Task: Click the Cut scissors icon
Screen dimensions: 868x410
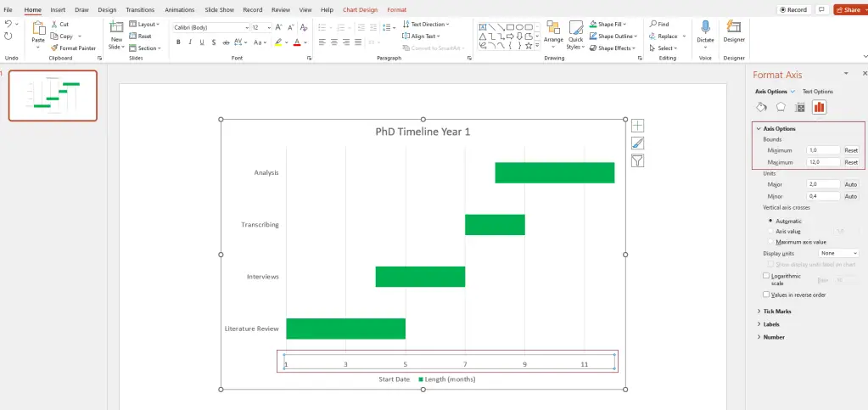Action: point(55,25)
